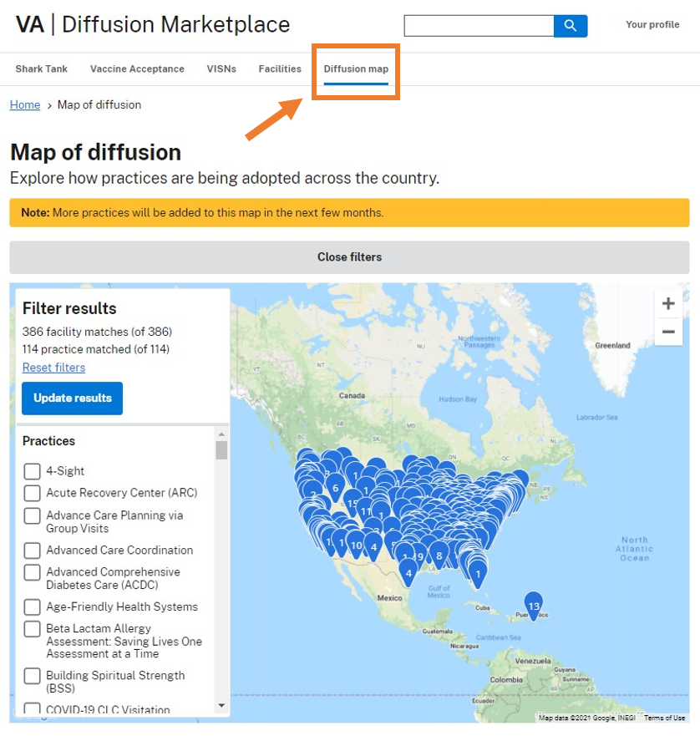Click the VA Diffusion Marketplace logo title
This screenshot has height=736, width=700.
tap(153, 24)
